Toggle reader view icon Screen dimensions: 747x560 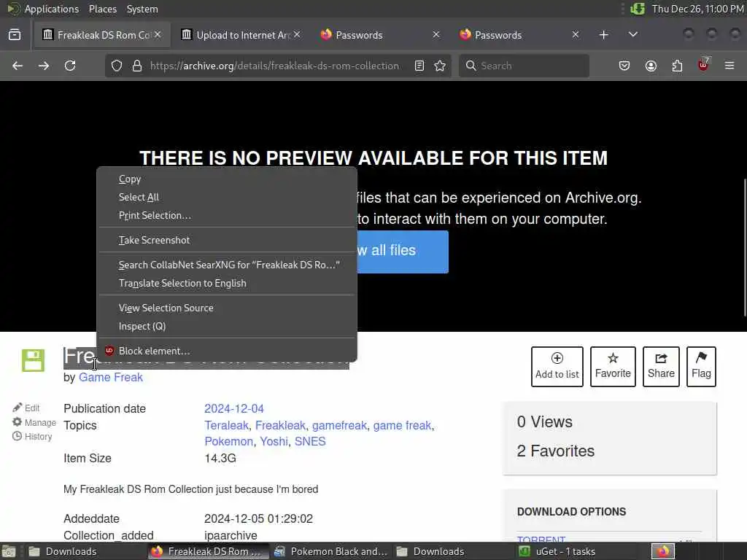[x=419, y=66]
